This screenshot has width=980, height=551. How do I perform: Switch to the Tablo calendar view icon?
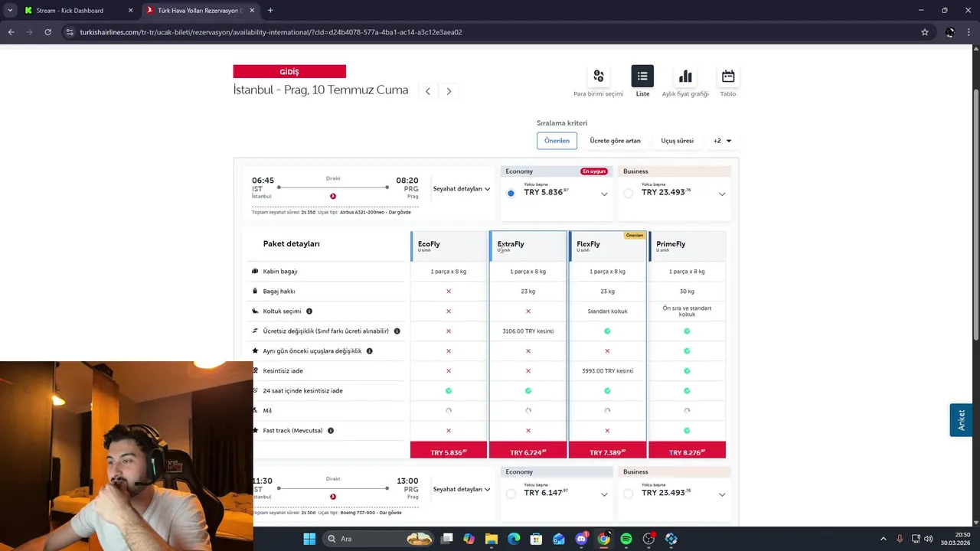[x=728, y=77]
